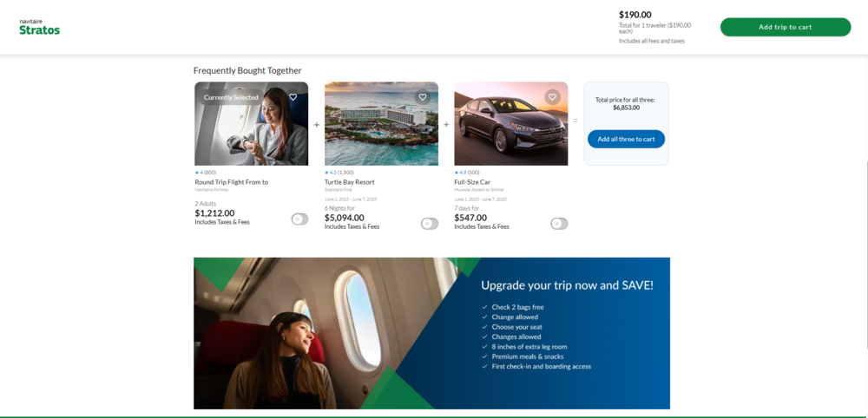
Task: Toggle the Full-Size Car selection switch
Action: click(x=558, y=224)
